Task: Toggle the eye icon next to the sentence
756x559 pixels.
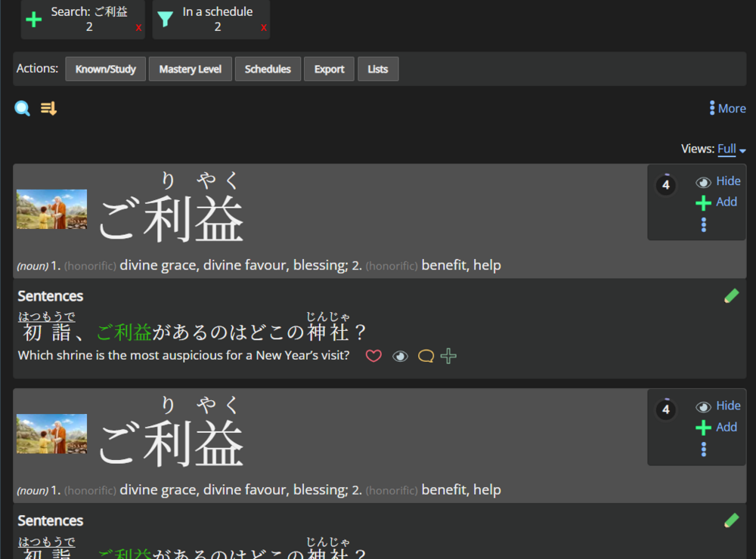Action: (399, 355)
